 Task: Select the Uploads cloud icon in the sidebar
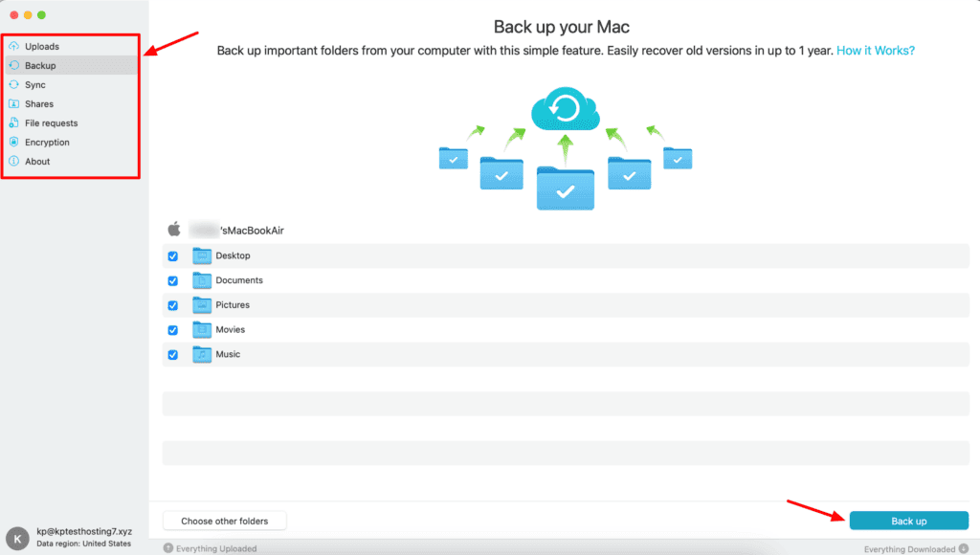pos(13,46)
